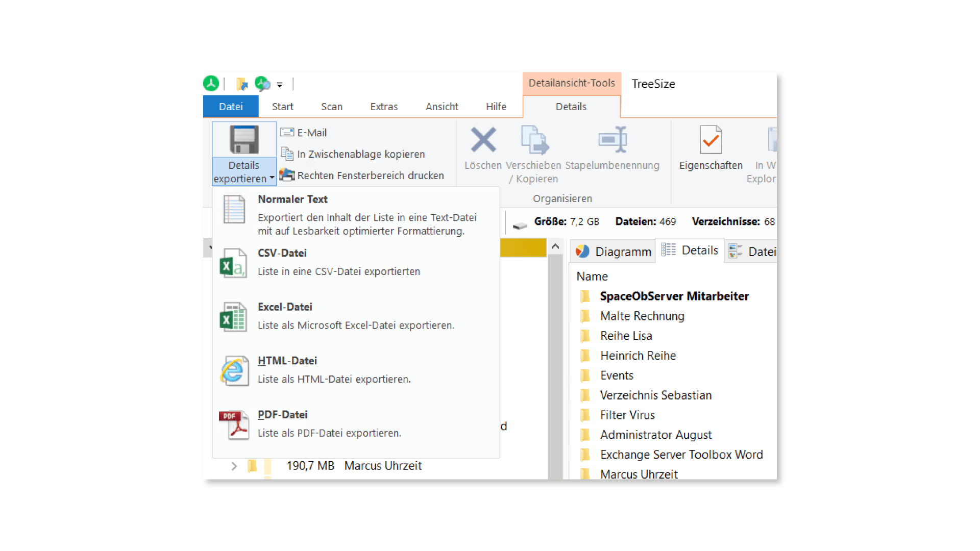Expand the Marcus Uhrzeit tree node
This screenshot has height=551, width=980.
(234, 466)
